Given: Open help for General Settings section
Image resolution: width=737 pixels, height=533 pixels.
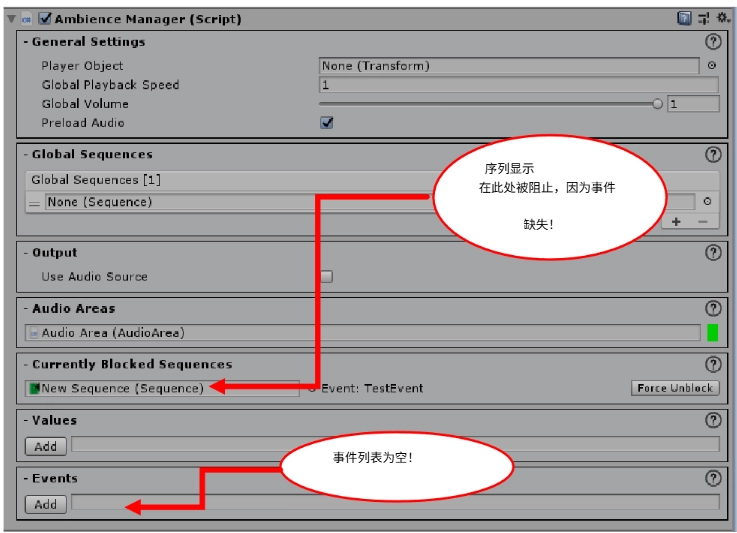Looking at the screenshot, I should [x=713, y=42].
